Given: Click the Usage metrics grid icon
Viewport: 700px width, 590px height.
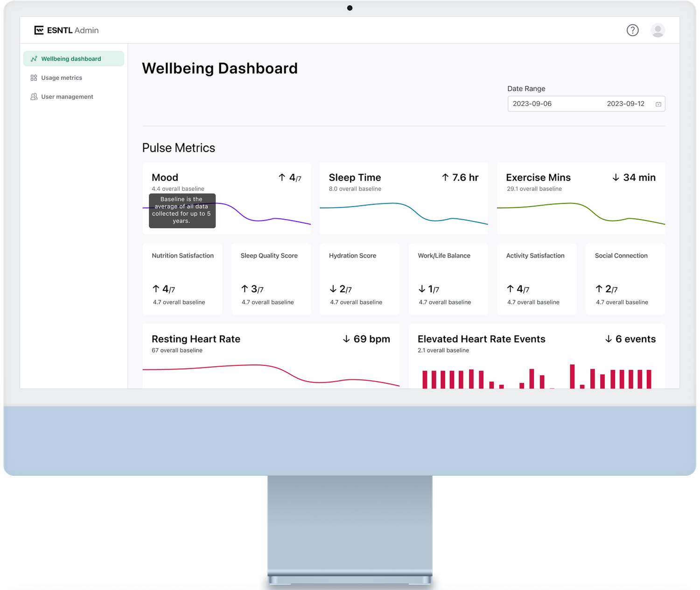Looking at the screenshot, I should [34, 78].
